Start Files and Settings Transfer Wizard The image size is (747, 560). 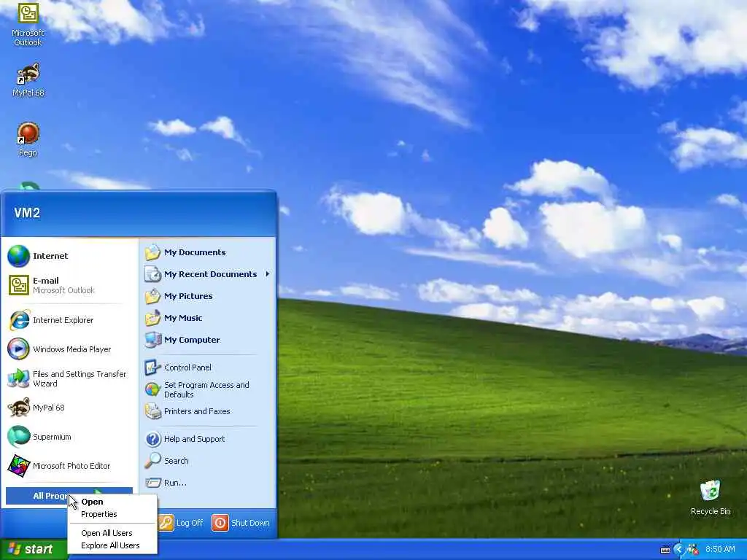(x=69, y=378)
